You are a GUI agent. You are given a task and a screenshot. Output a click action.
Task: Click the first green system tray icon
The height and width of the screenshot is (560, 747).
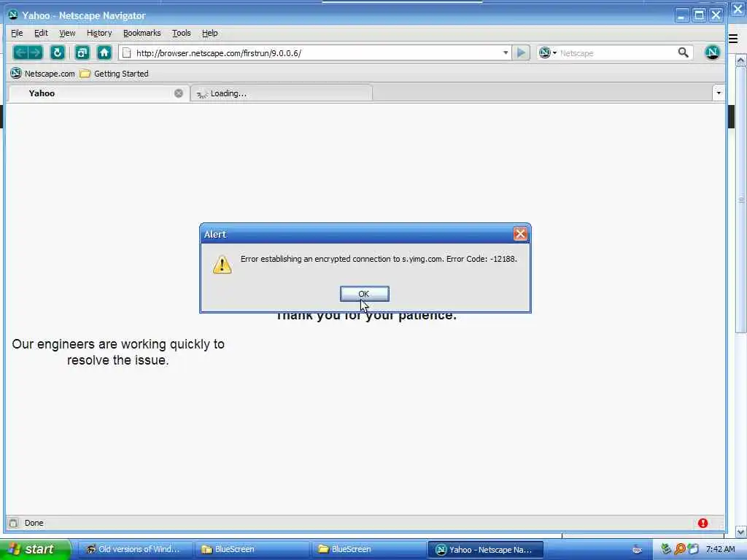(666, 549)
